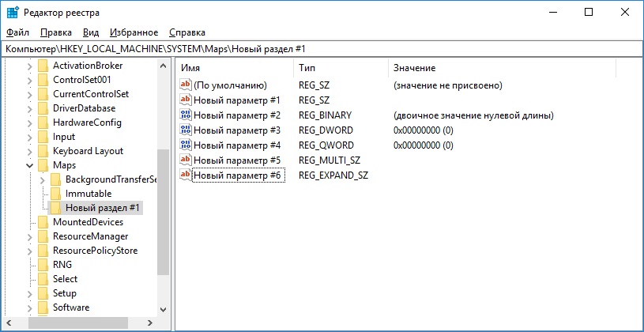
Task: Click the QWORD icon of Новый параметр #4
Action: click(x=186, y=145)
